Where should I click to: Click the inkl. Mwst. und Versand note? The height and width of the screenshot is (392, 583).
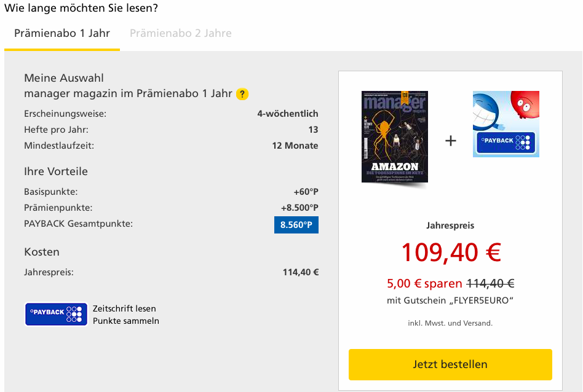pyautogui.click(x=450, y=323)
